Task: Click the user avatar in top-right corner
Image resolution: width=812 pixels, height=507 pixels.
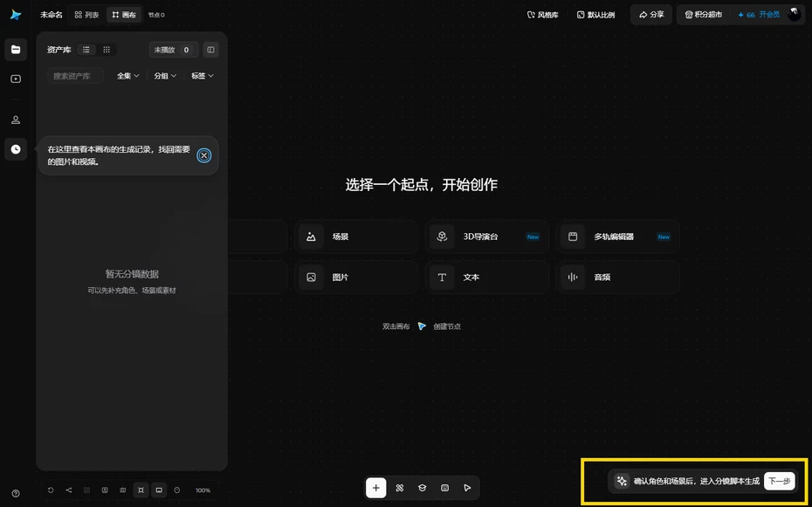Action: 794,15
